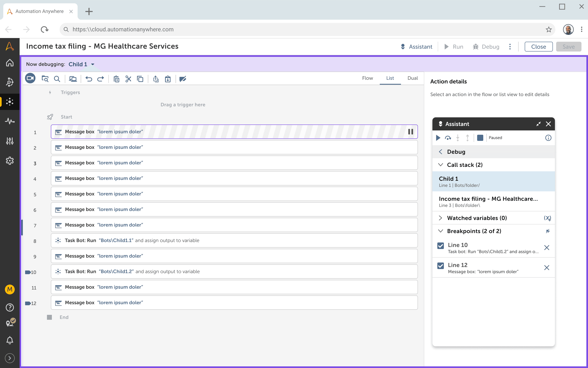Viewport: 588px width, 368px height.
Task: Resume debugging with the play icon
Action: point(438,138)
